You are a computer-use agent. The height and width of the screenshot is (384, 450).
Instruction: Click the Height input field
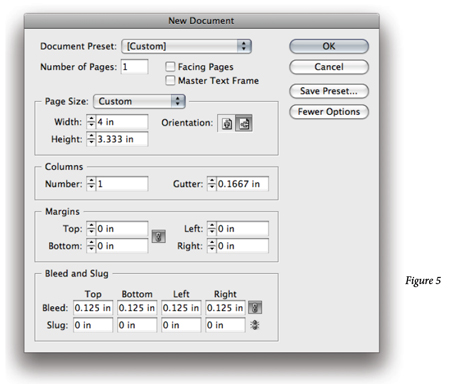tap(122, 139)
